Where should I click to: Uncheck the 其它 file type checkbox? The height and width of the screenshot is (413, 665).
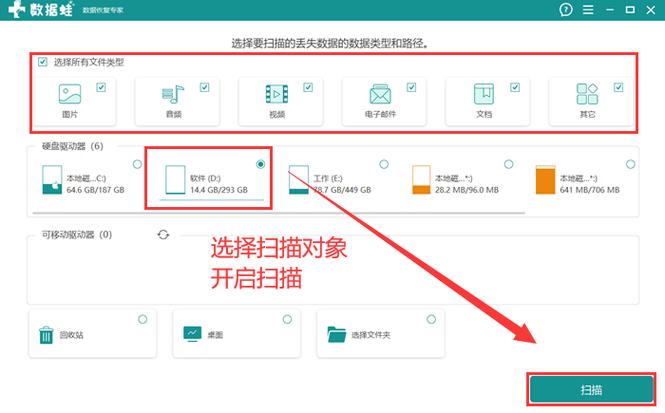point(618,87)
